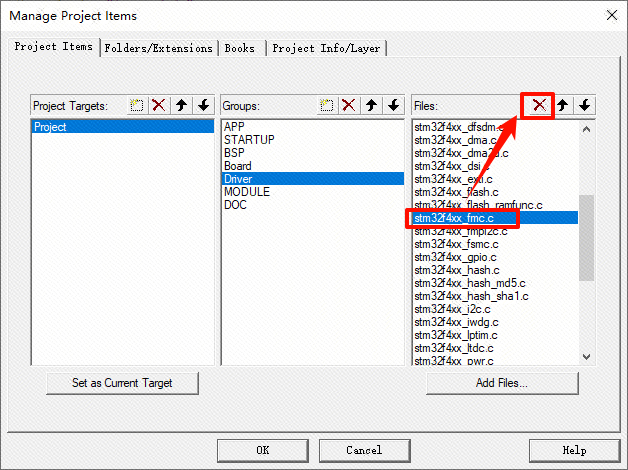This screenshot has width=628, height=470.
Task: Go to Project Info/Layer tab
Action: tap(325, 48)
